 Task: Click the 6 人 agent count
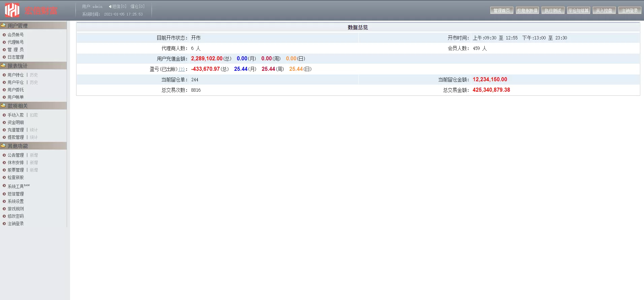point(196,48)
